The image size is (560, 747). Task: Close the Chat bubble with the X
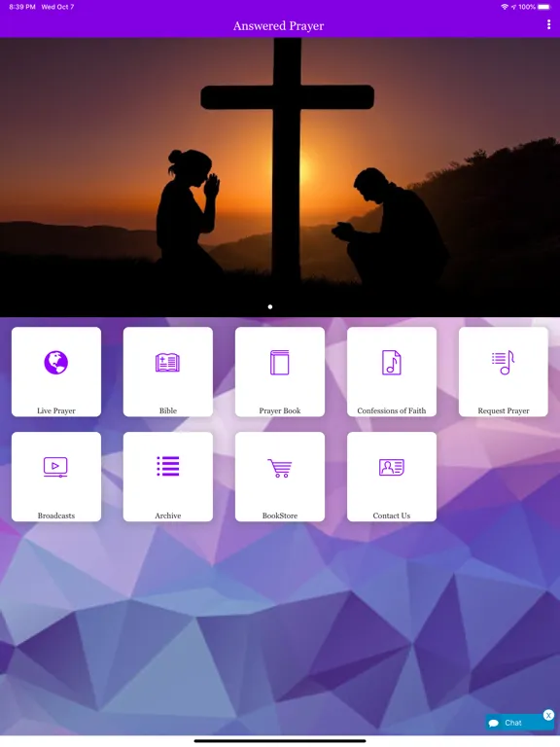[548, 715]
